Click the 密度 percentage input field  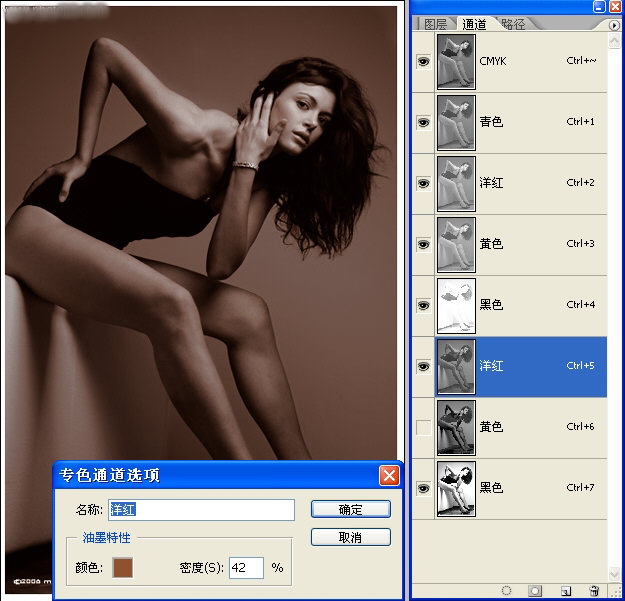pyautogui.click(x=246, y=568)
